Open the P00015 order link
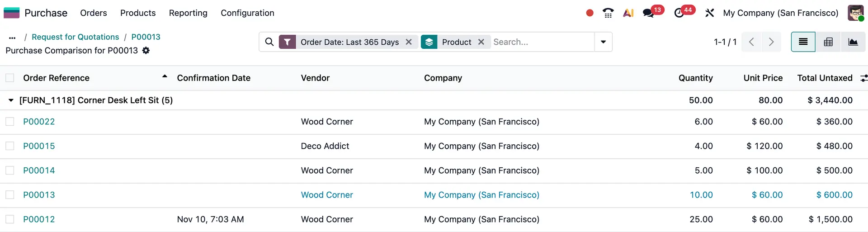The image size is (868, 232). (x=39, y=146)
